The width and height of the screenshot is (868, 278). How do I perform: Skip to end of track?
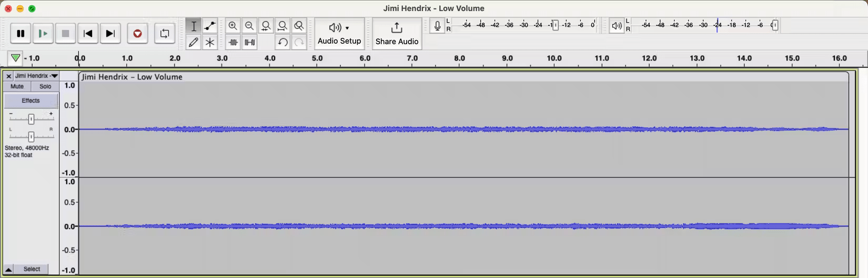[110, 34]
